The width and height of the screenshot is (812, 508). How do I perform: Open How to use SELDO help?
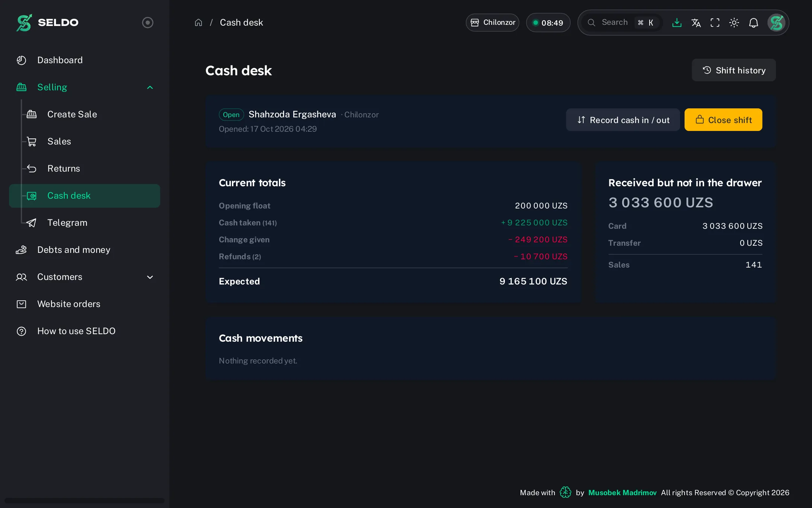[85, 331]
